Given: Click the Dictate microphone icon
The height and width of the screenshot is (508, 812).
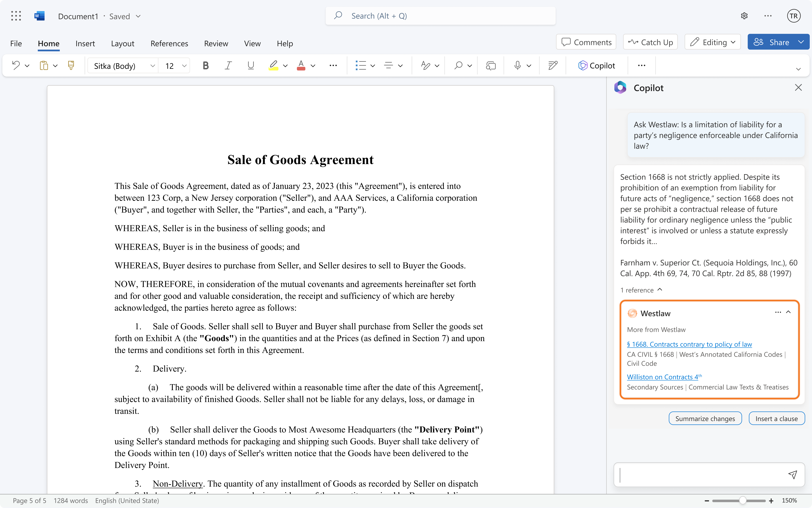Looking at the screenshot, I should click(x=517, y=66).
